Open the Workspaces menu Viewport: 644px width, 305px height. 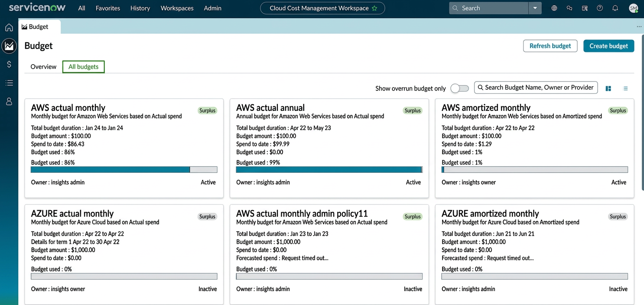coord(177,8)
